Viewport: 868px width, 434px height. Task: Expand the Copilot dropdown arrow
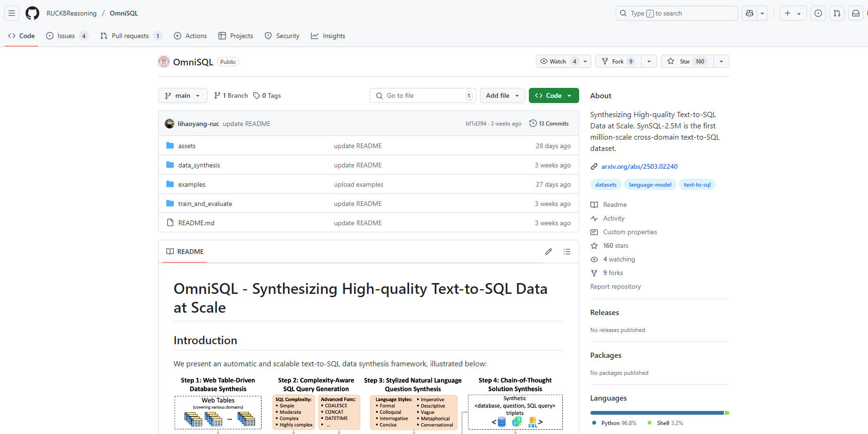coord(762,13)
